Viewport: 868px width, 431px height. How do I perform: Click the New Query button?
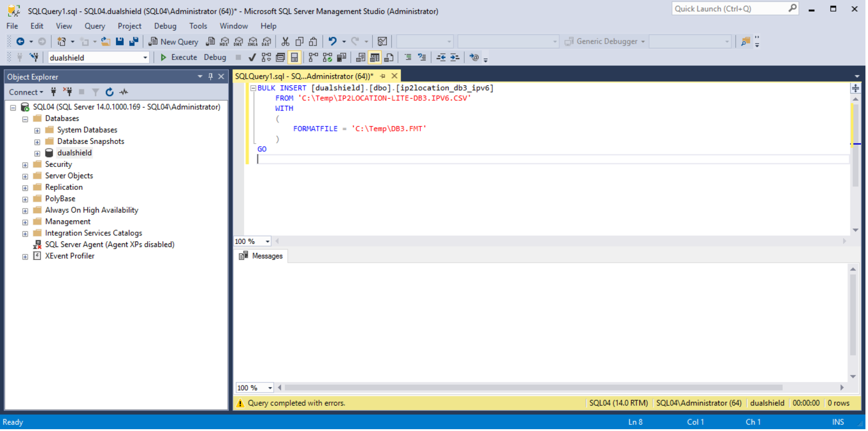click(174, 41)
